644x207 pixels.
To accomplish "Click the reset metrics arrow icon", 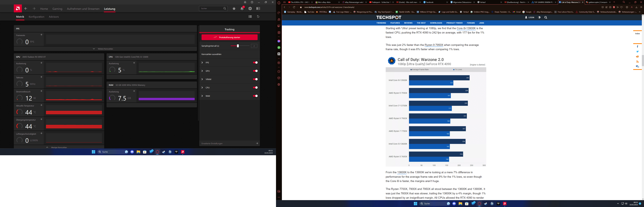I will 258,17.
